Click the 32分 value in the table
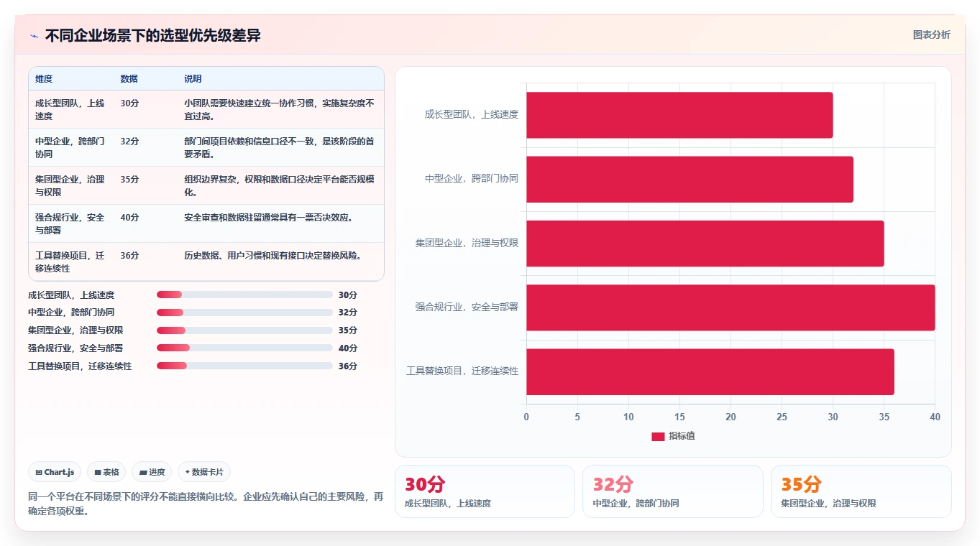This screenshot has width=980, height=546. tap(129, 141)
